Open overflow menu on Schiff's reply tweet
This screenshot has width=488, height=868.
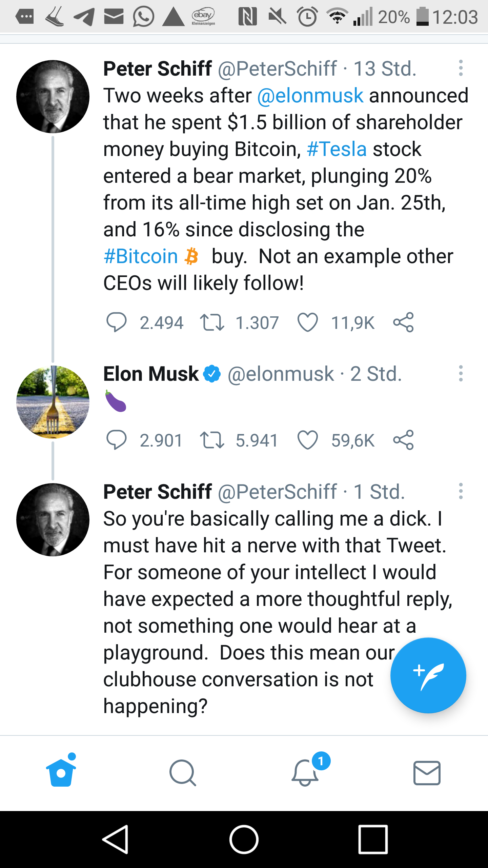click(x=461, y=491)
